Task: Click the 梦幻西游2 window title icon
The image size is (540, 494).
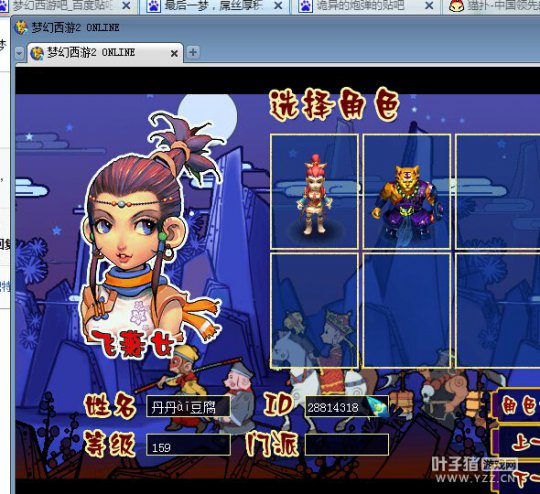Action: 21,28
